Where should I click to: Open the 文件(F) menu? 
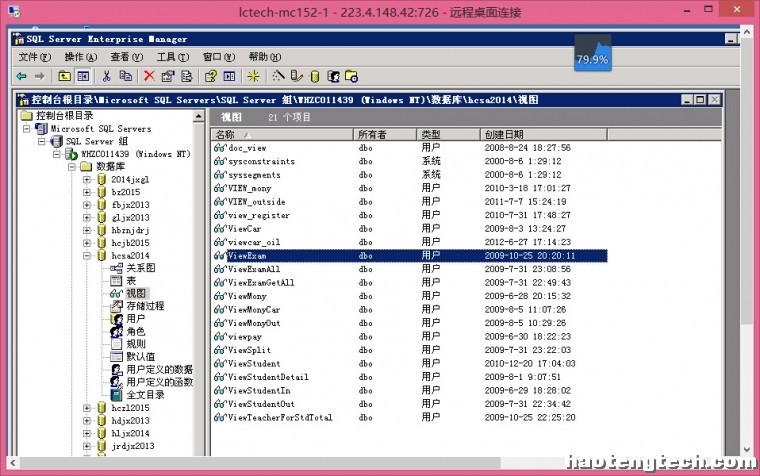34,57
